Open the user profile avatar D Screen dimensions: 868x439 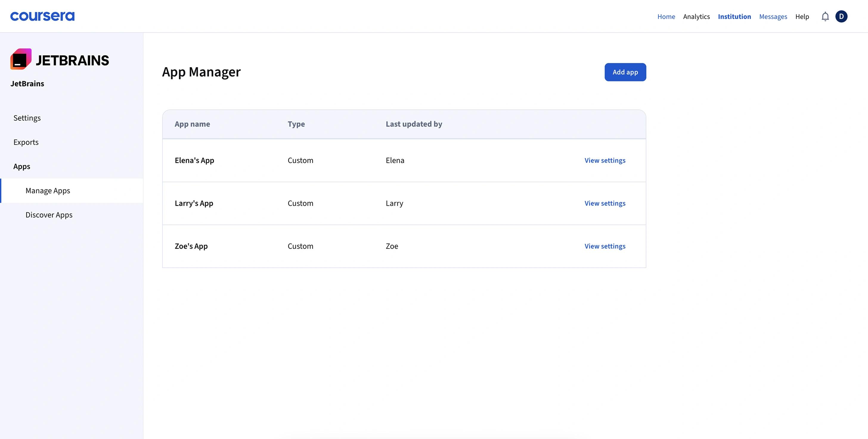(841, 16)
